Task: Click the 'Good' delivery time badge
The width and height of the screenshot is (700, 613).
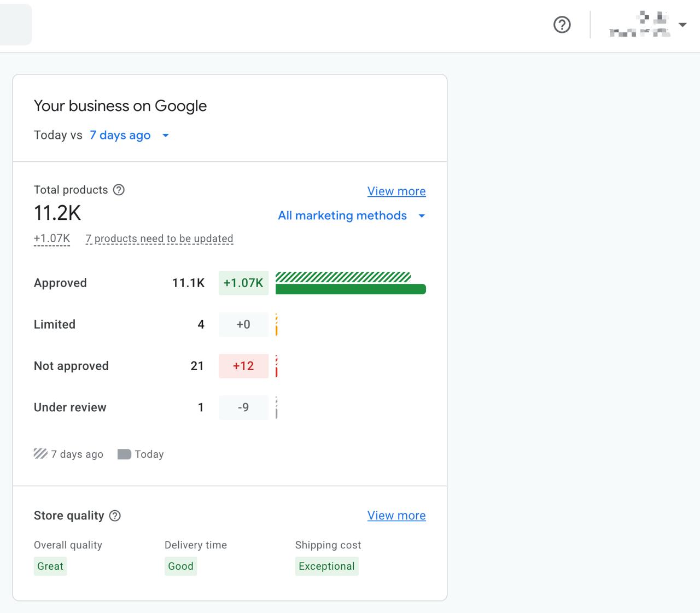Action: [x=180, y=566]
